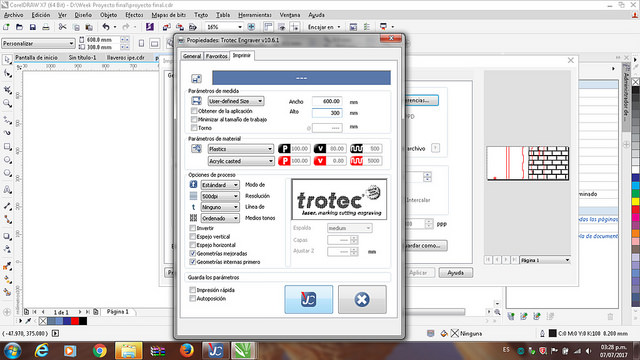Open the Plastics material group dropdown
Screen dimensions: 640x360
tap(241, 149)
